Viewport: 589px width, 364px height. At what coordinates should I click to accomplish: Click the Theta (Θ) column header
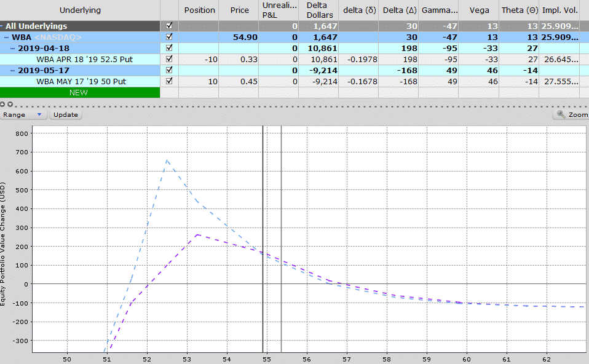pyautogui.click(x=519, y=10)
